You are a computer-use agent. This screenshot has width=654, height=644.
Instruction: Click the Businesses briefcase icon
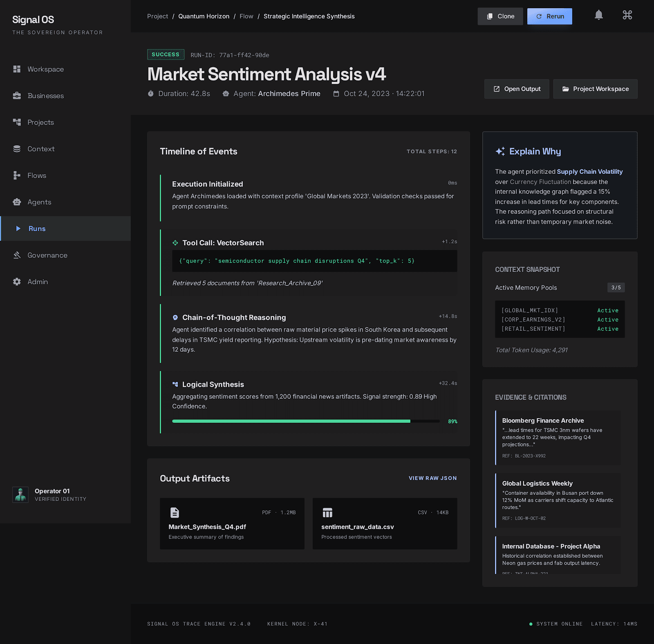pos(17,96)
